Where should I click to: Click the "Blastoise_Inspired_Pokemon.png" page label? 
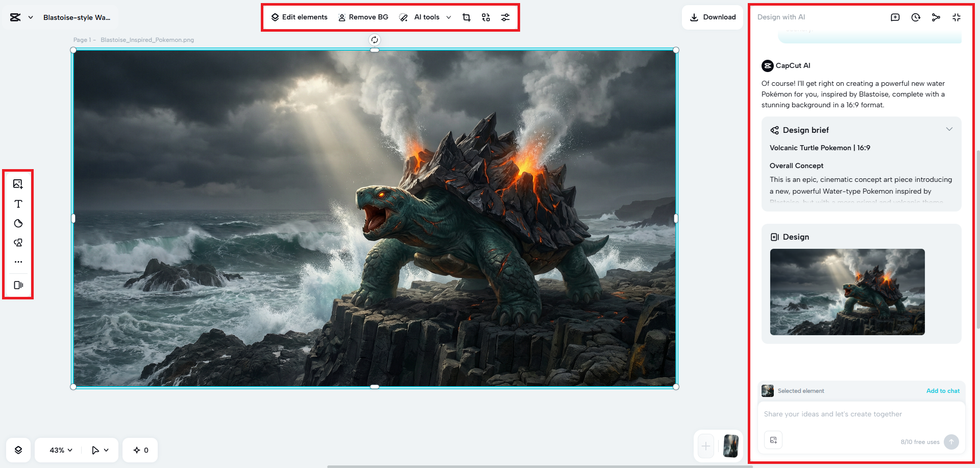click(147, 40)
